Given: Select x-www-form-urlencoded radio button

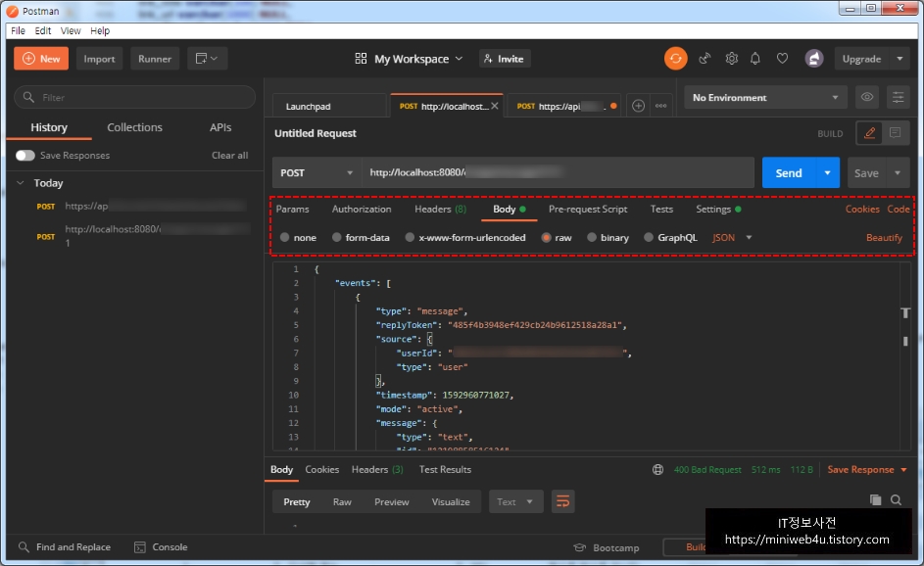Looking at the screenshot, I should [410, 237].
